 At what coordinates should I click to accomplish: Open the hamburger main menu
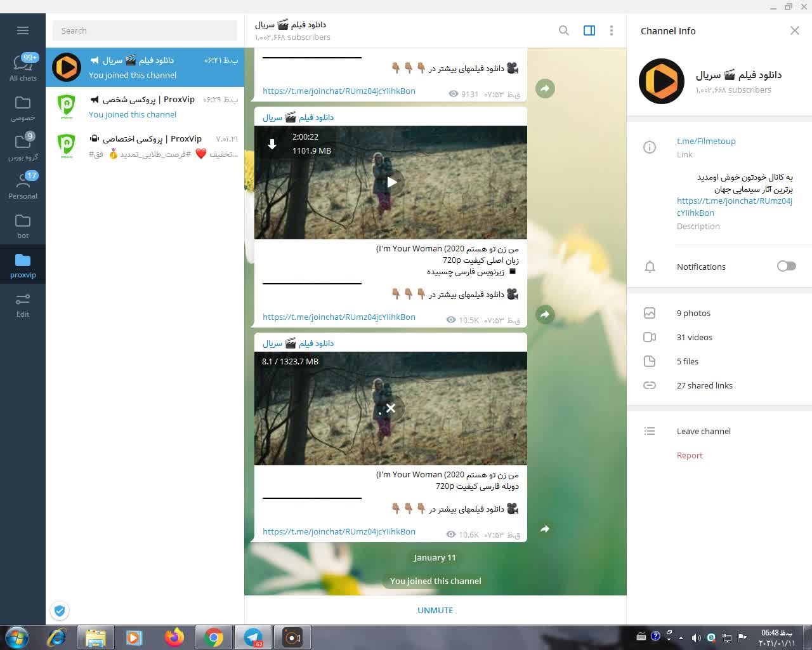(23, 30)
